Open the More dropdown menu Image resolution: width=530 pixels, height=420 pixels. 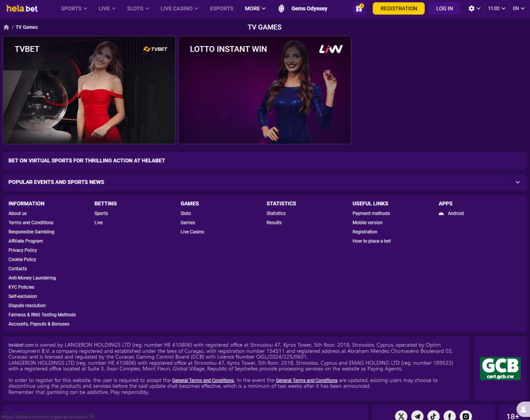coord(255,8)
